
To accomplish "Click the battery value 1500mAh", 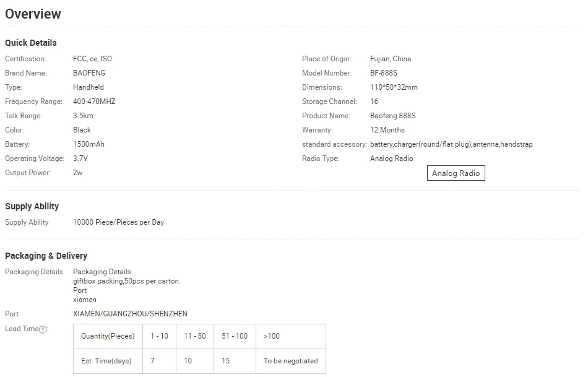I will pyautogui.click(x=89, y=144).
